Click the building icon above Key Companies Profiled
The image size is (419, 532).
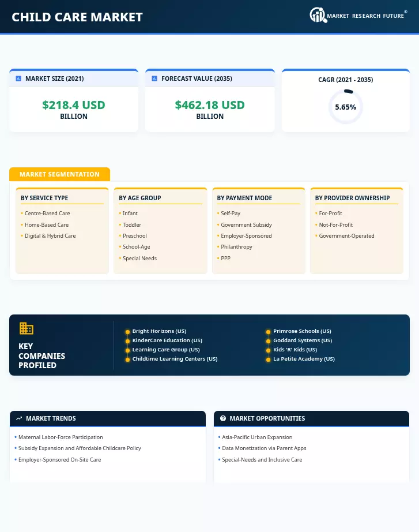point(26,328)
